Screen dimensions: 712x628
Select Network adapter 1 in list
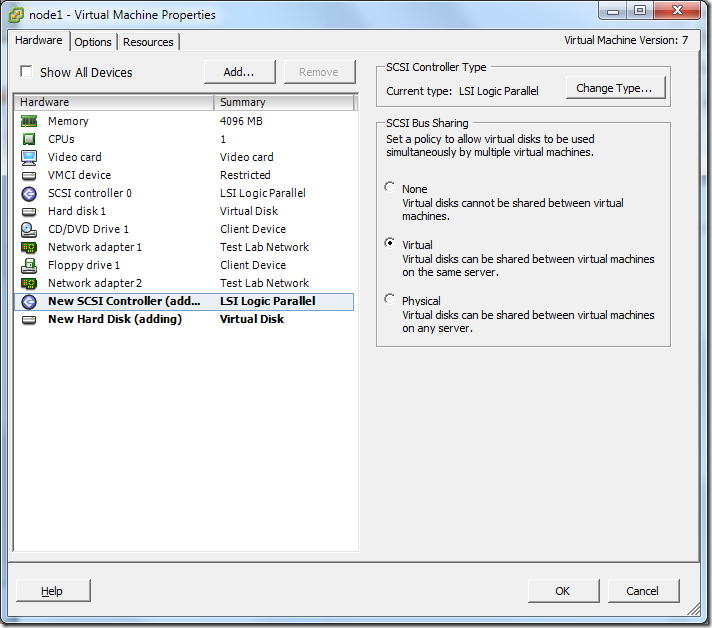[x=95, y=247]
